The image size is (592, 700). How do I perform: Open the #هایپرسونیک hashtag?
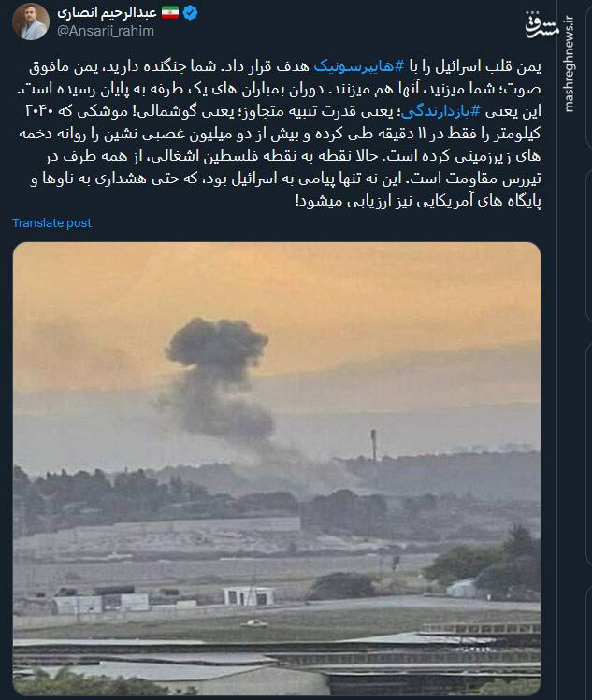click(359, 66)
